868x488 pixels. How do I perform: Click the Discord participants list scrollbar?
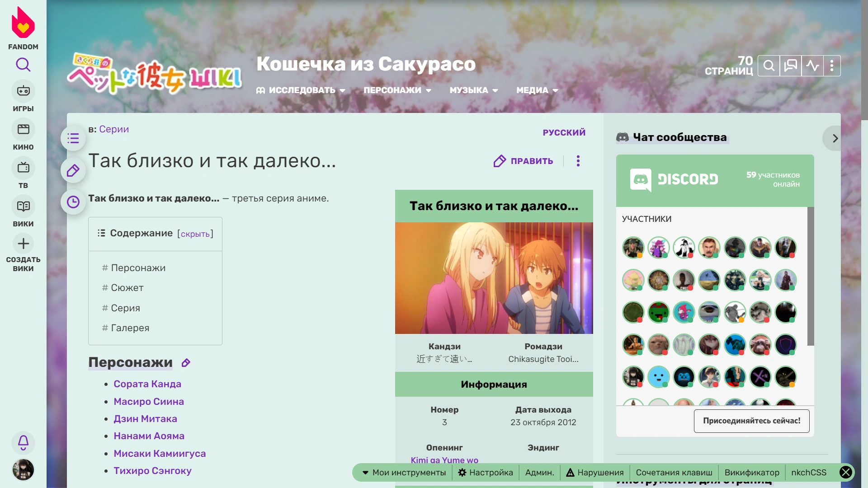pos(810,276)
